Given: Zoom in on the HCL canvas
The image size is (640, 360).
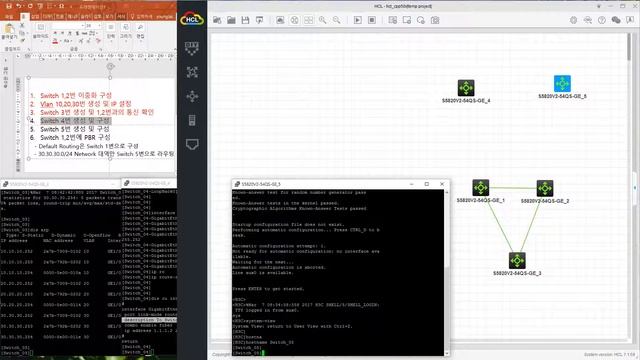Looking at the screenshot, I should [322, 20].
